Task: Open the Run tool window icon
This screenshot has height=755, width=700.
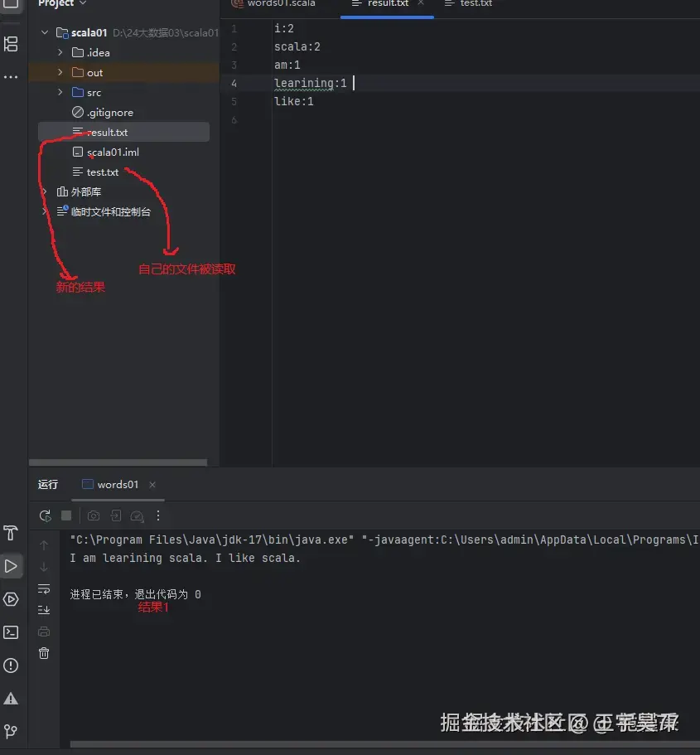Action: [11, 566]
